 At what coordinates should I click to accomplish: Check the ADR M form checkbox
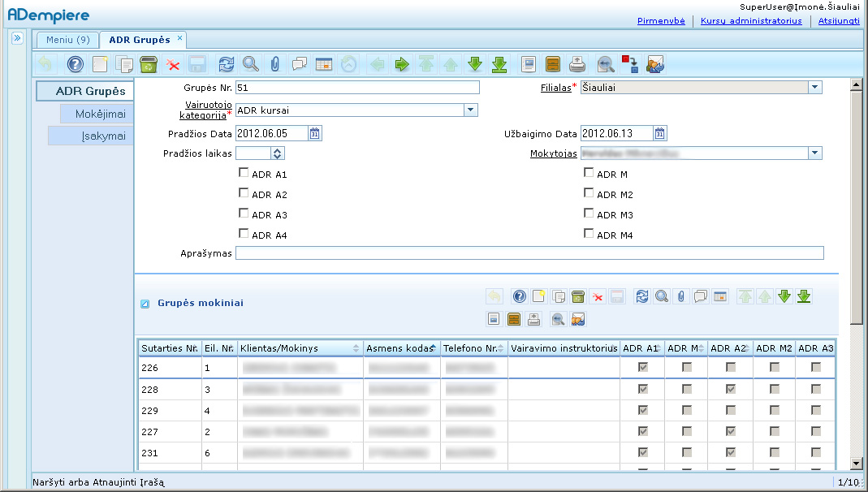point(589,173)
